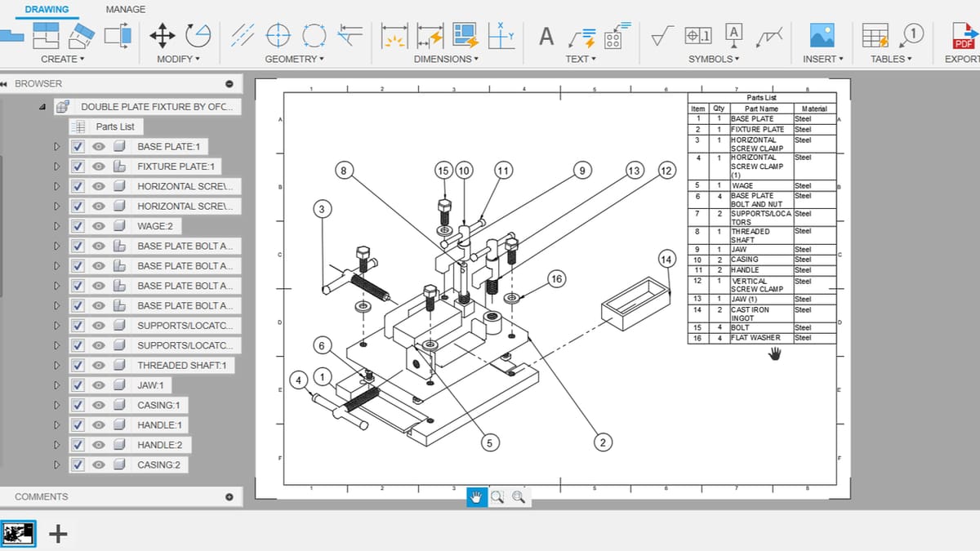
Task: Open the Modify dropdown
Action: 179,58
